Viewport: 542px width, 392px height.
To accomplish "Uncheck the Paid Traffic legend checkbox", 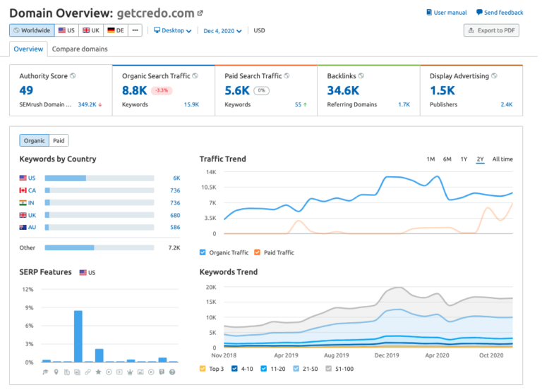I will [257, 252].
